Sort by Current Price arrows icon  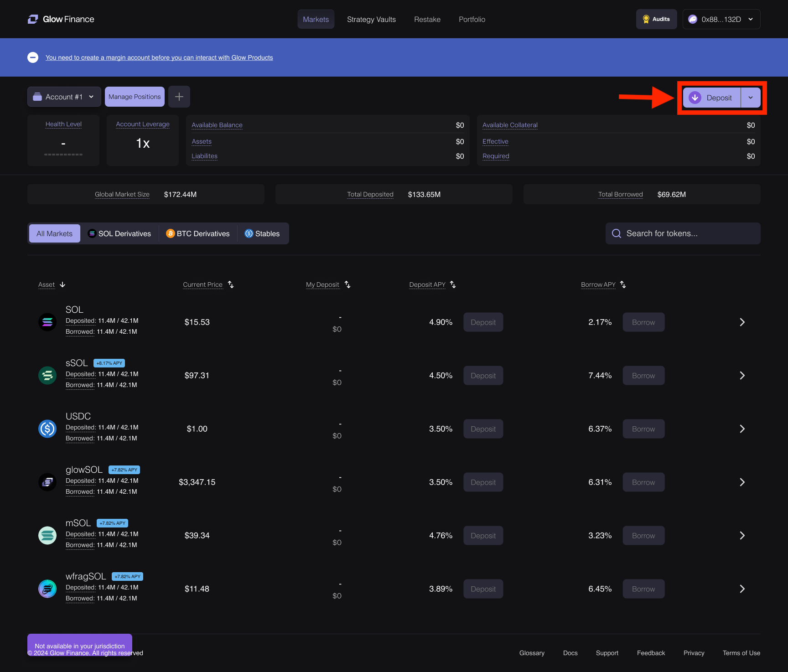coord(231,284)
